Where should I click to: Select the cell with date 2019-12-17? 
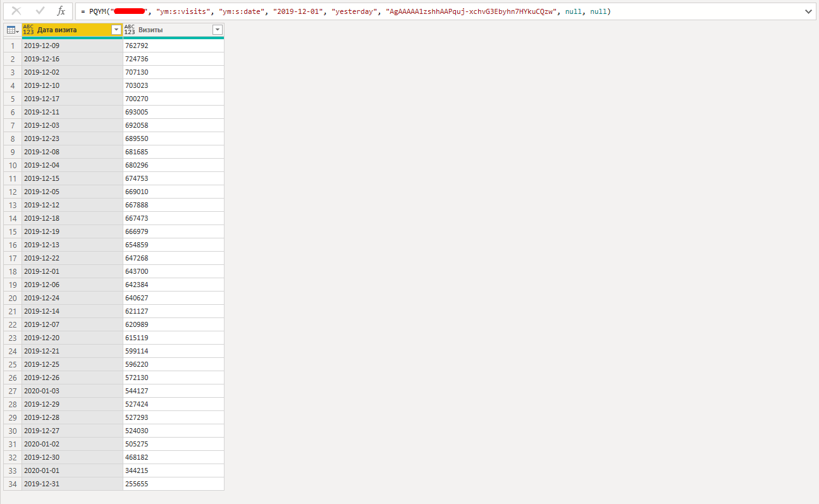[x=72, y=99]
